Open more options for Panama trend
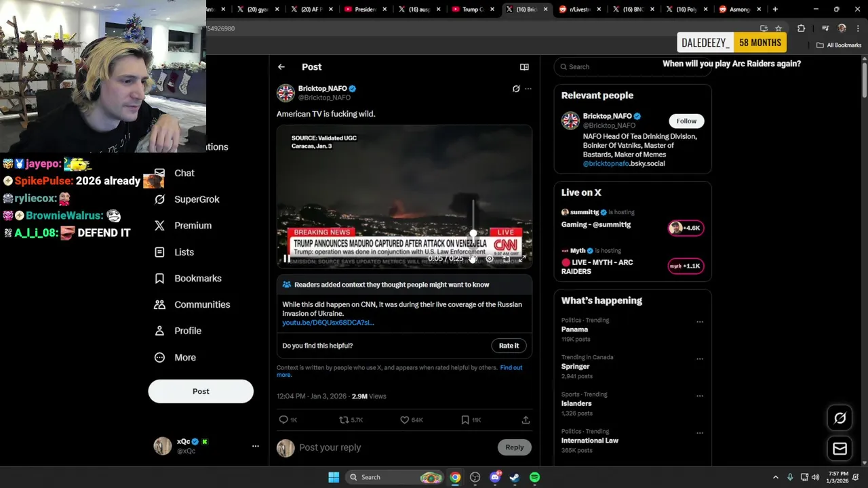The width and height of the screenshot is (868, 488). pyautogui.click(x=700, y=322)
